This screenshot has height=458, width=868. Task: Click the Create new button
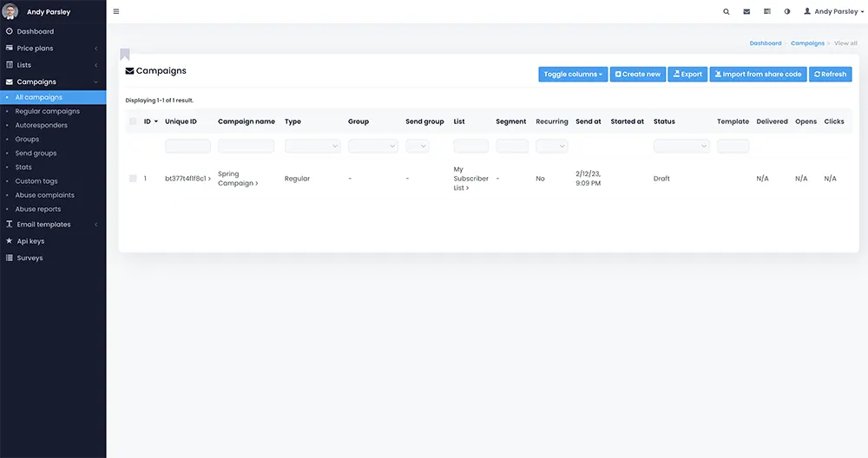(x=638, y=74)
